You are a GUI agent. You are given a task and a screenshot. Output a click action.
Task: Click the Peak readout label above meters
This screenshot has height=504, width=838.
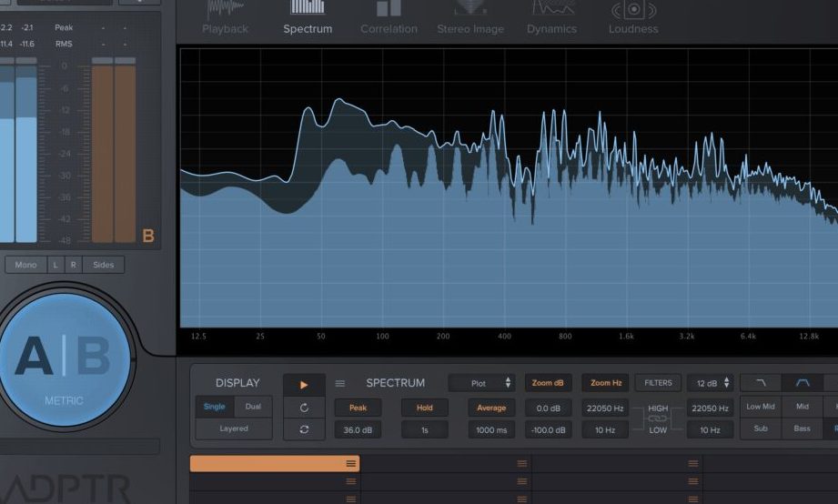coord(64,27)
